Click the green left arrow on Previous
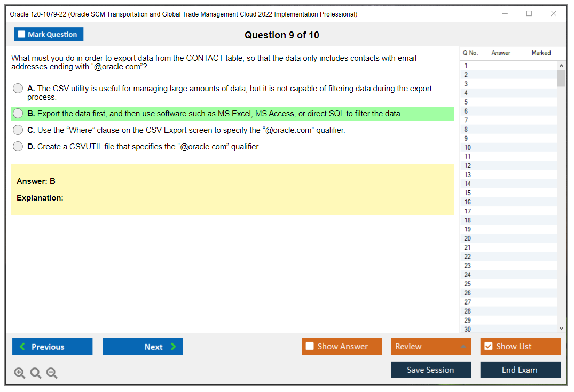The height and width of the screenshot is (392, 574). click(22, 347)
